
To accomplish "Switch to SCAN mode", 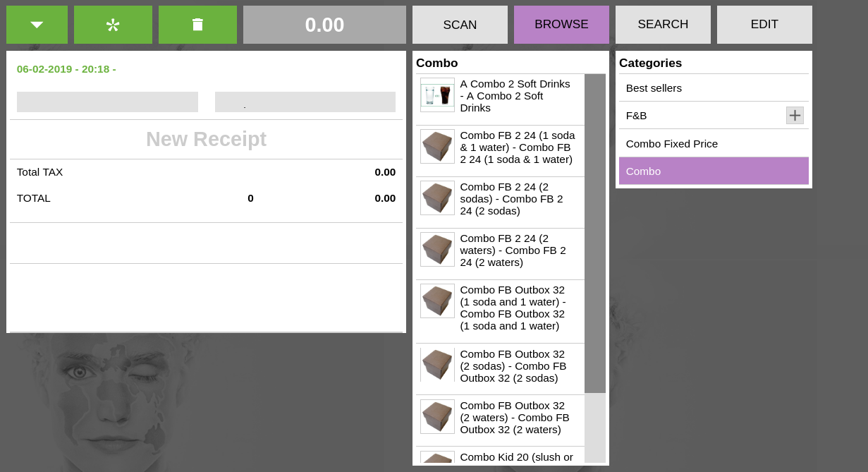I will tap(460, 25).
